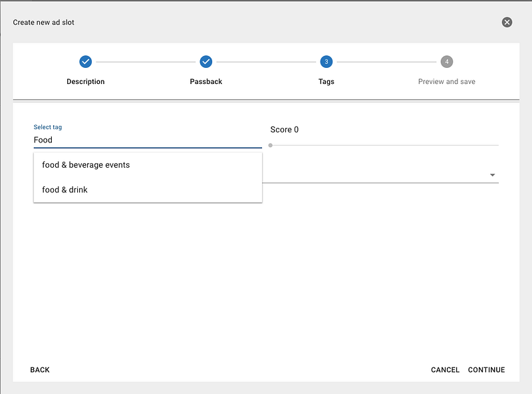The width and height of the screenshot is (532, 394).
Task: Select the Description step label
Action: 86,81
